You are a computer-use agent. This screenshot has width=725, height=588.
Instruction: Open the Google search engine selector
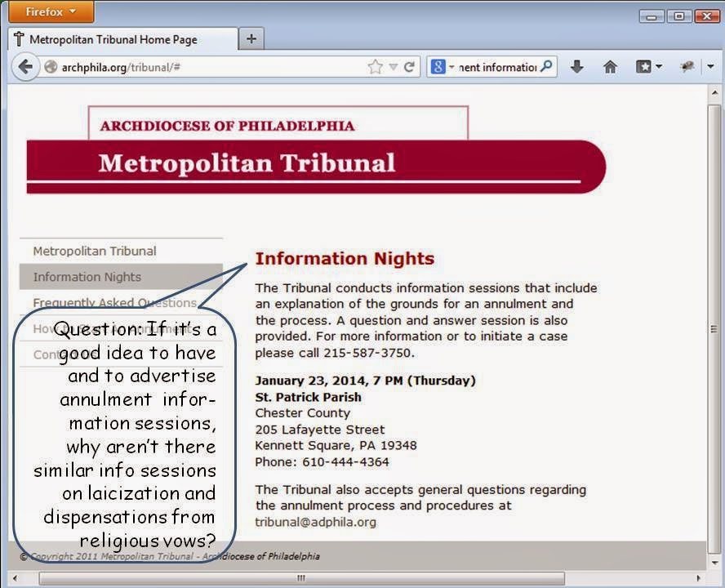442,67
